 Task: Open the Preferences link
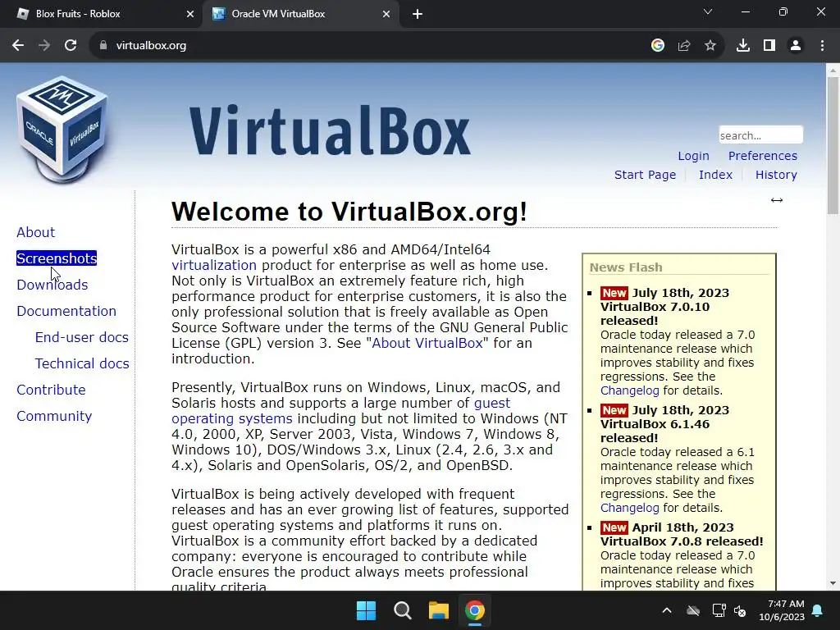pos(762,156)
